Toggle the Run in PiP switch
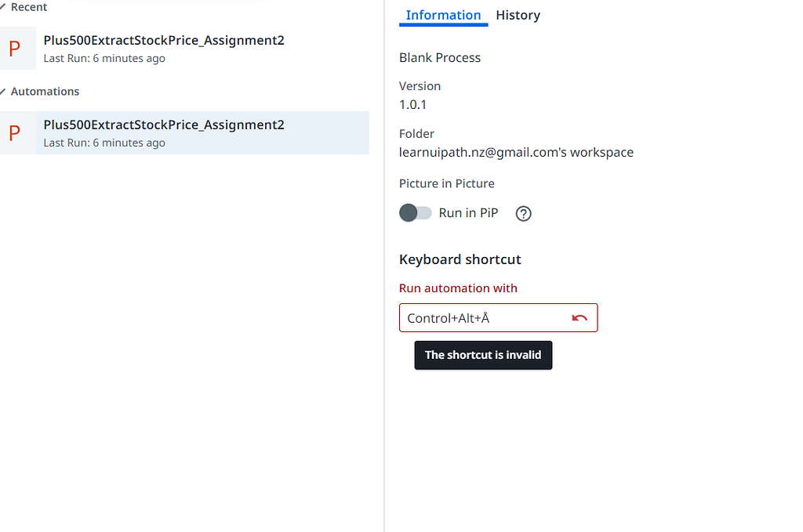803x532 pixels. pos(416,213)
